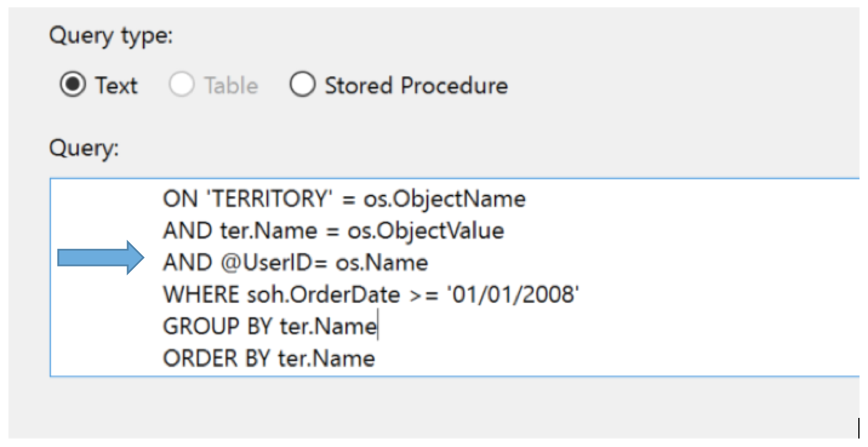Image resolution: width=868 pixels, height=447 pixels.
Task: Select the Text query type radio button
Action: 72,85
